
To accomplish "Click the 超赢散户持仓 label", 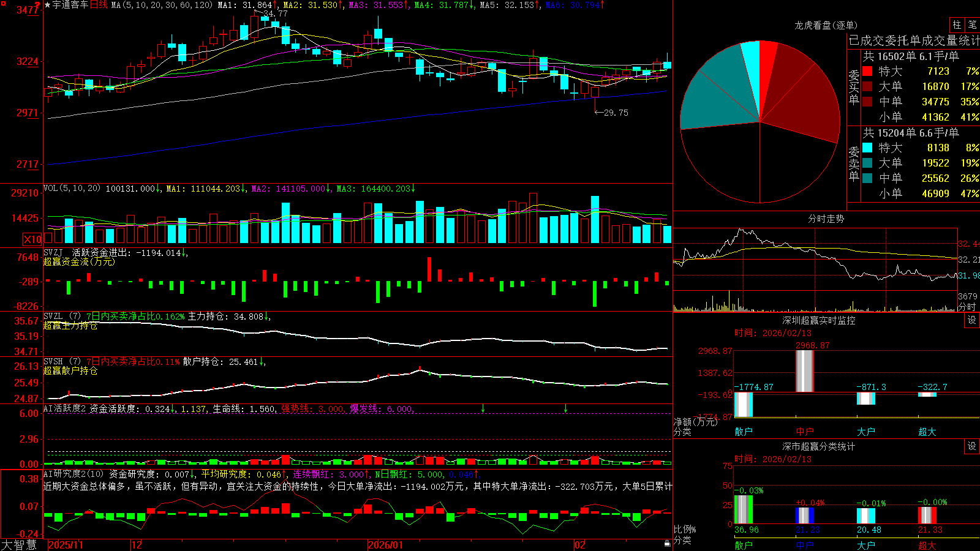I will (x=70, y=371).
